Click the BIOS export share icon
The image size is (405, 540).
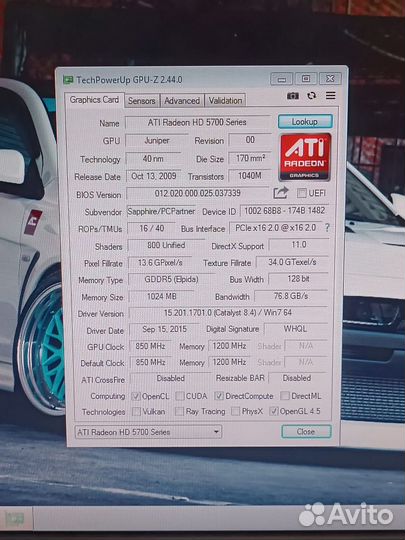pos(281,193)
